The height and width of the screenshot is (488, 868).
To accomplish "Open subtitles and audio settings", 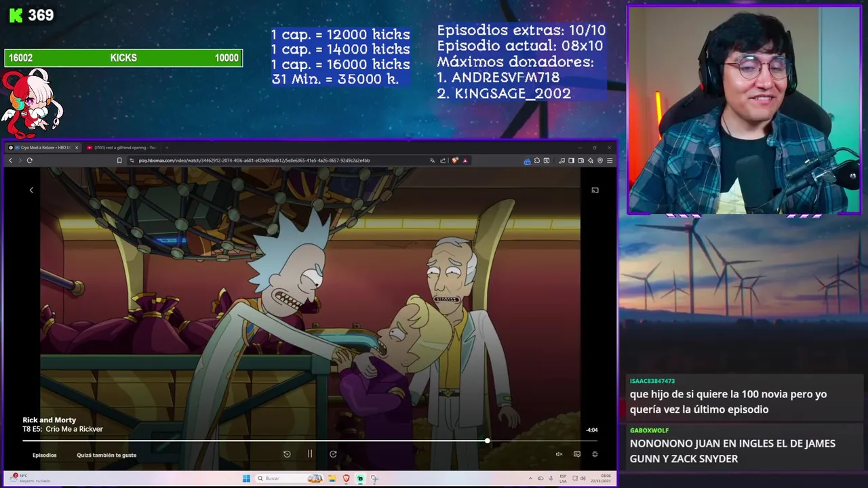I will (577, 454).
